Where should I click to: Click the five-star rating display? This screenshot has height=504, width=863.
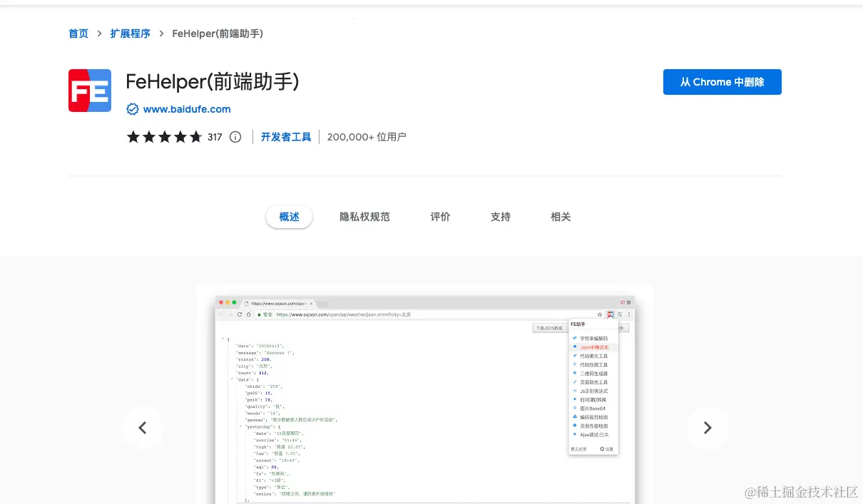[164, 137]
